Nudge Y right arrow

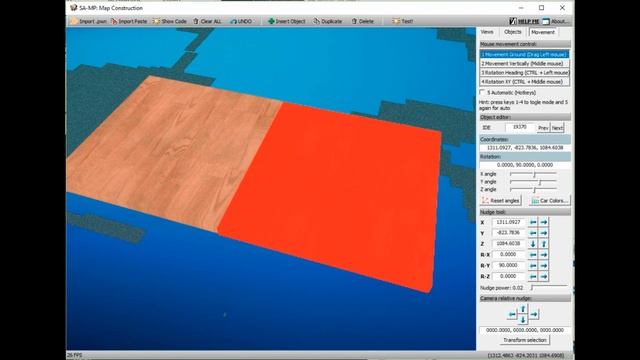[x=544, y=233]
